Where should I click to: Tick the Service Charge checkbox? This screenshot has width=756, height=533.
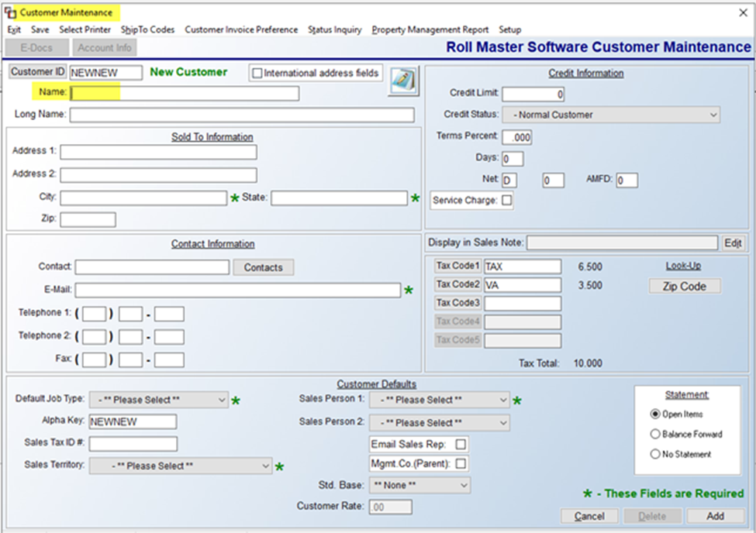click(506, 200)
